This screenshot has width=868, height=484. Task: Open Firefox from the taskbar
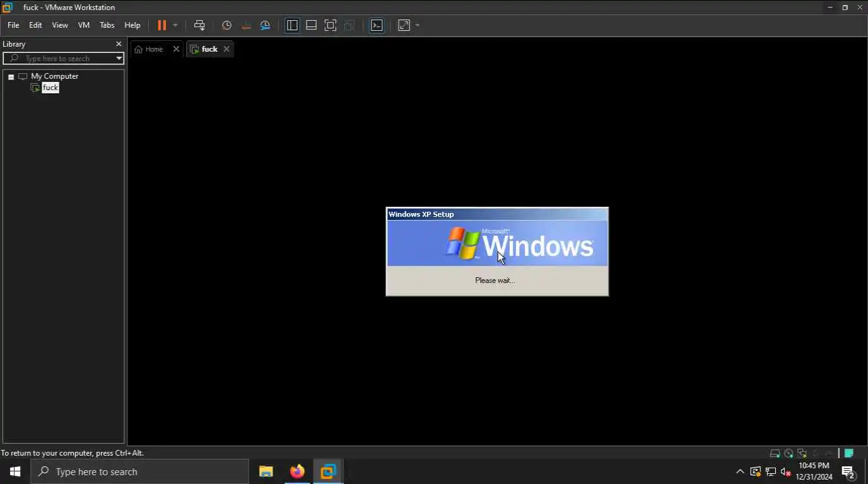[x=297, y=471]
